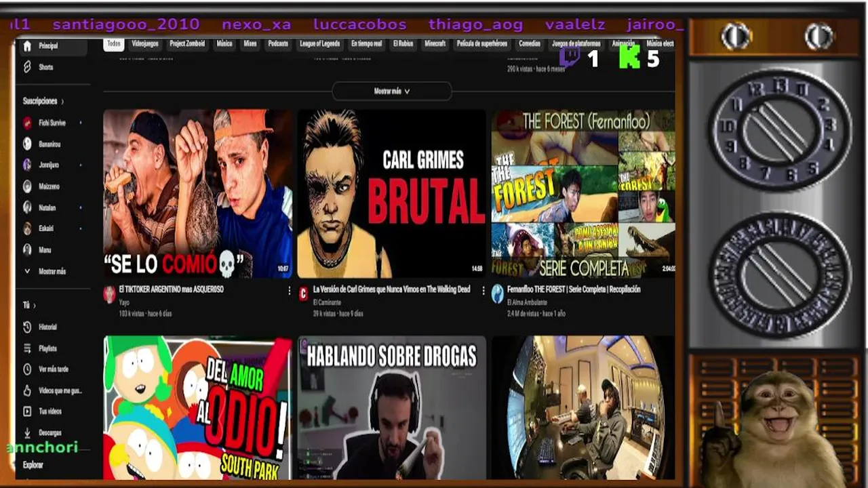
Task: Select the Podcasts filter chip
Action: (x=278, y=43)
